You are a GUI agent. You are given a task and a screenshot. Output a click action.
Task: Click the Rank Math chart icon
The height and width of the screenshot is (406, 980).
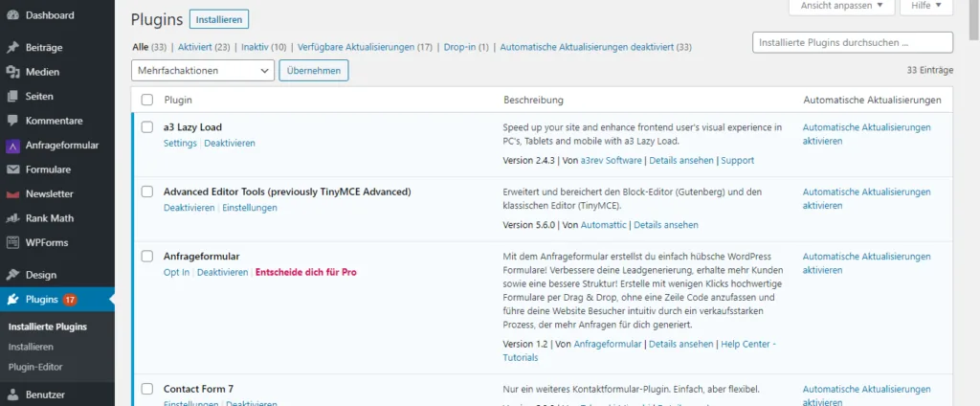pos(12,218)
